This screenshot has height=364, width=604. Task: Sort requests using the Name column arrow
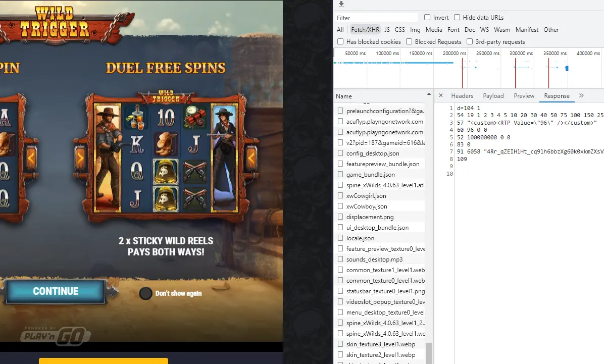tap(429, 94)
